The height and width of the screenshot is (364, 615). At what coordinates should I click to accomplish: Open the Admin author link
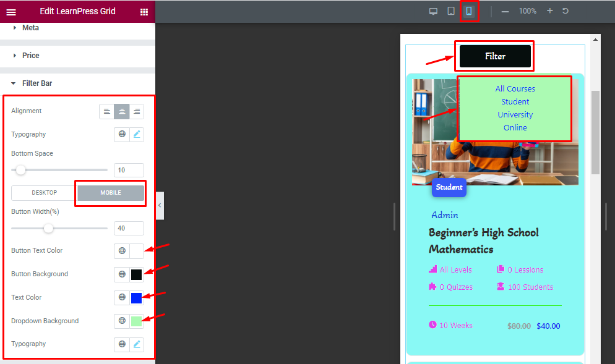pos(444,215)
